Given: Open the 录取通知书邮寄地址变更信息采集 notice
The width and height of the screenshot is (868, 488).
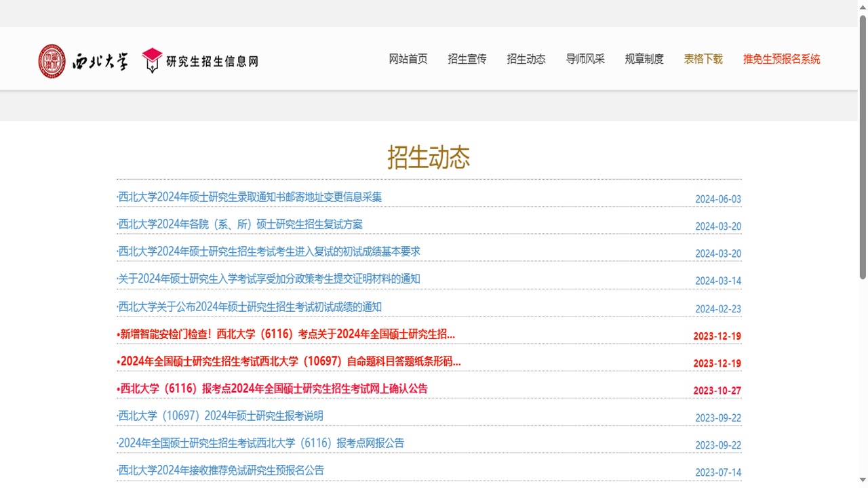Looking at the screenshot, I should pyautogui.click(x=250, y=197).
